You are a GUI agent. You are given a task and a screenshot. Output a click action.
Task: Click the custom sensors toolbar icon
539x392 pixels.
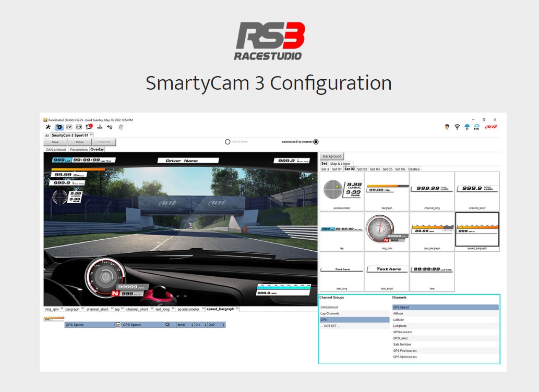coord(100,127)
